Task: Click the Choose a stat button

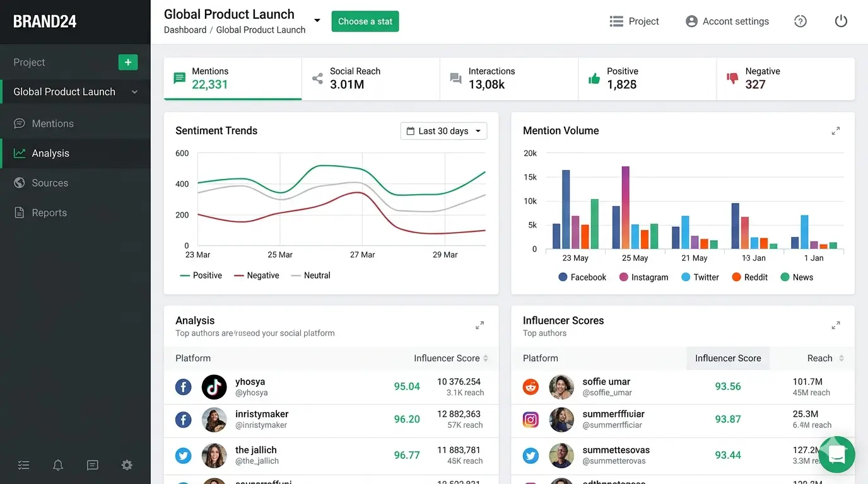Action: [365, 21]
